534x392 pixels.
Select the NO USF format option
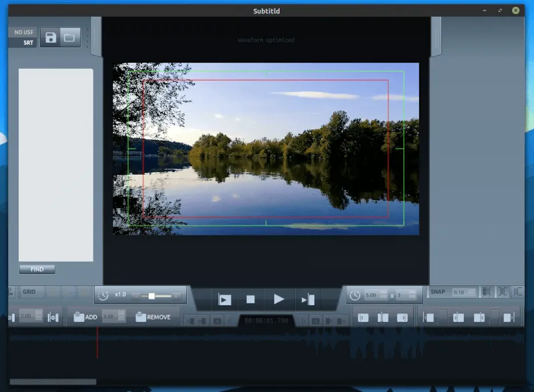24,32
